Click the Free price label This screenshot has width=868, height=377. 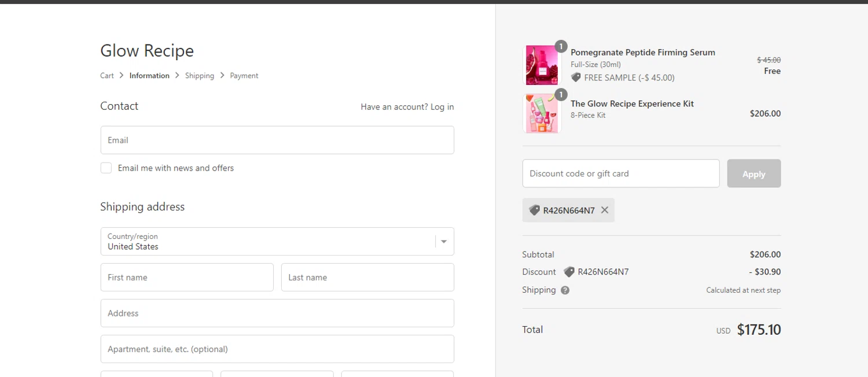773,71
